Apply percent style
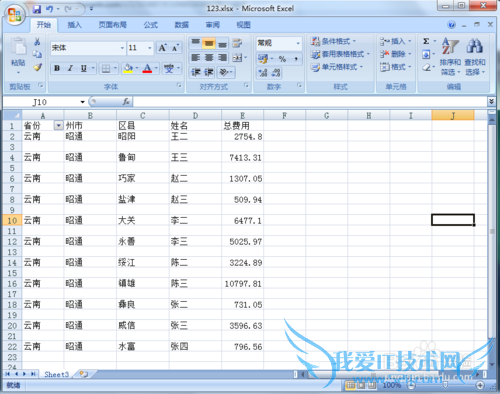This screenshot has height=394, width=500. (x=282, y=59)
